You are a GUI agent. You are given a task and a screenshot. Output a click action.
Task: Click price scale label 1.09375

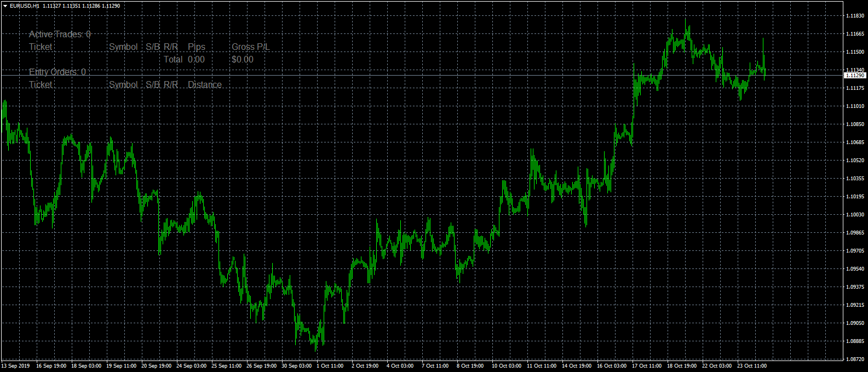(855, 287)
